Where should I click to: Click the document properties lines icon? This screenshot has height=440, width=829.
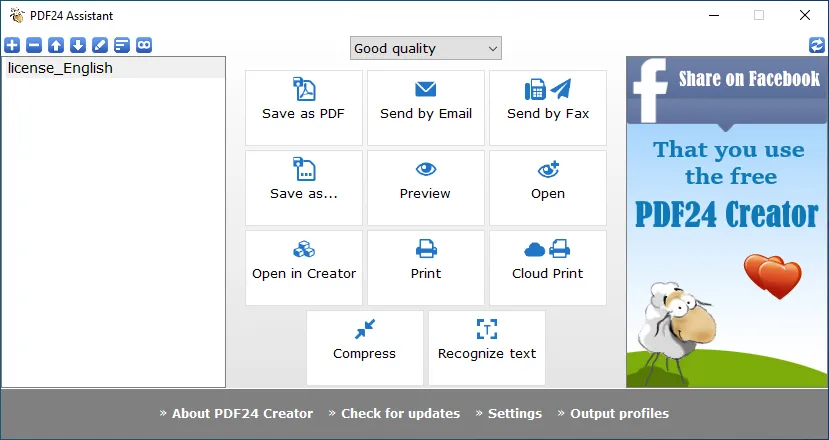[122, 45]
